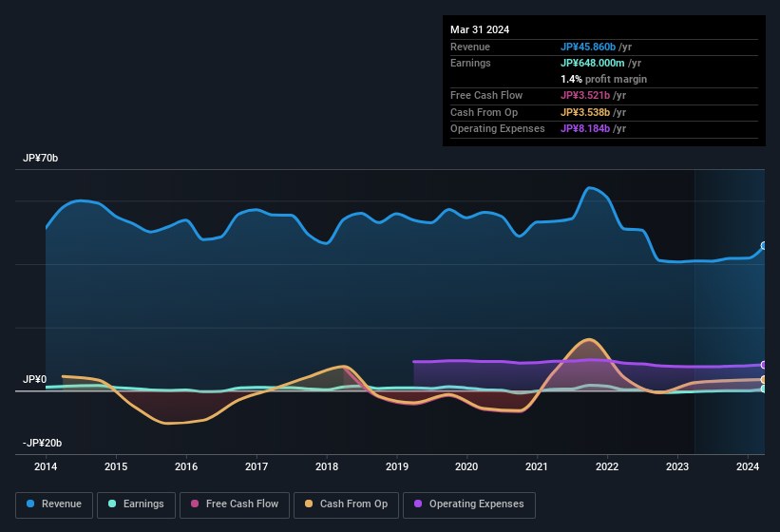780x532 pixels.
Task: Select the 2015 x-axis label
Action: [x=116, y=466]
